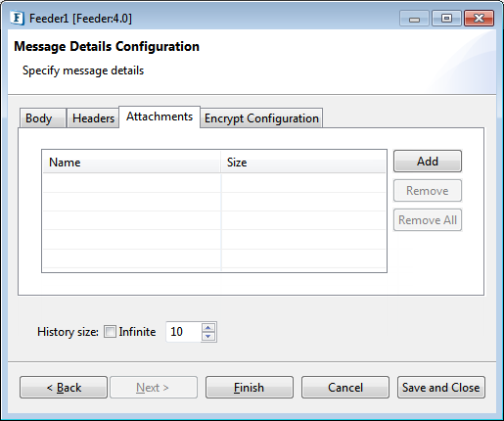Add a new attachment
This screenshot has width=504, height=421.
428,162
